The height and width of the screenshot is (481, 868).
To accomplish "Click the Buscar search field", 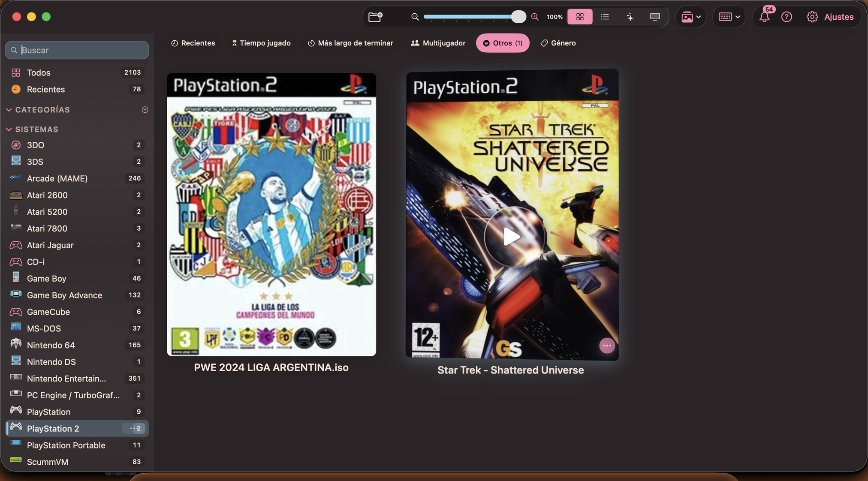I will pyautogui.click(x=77, y=50).
